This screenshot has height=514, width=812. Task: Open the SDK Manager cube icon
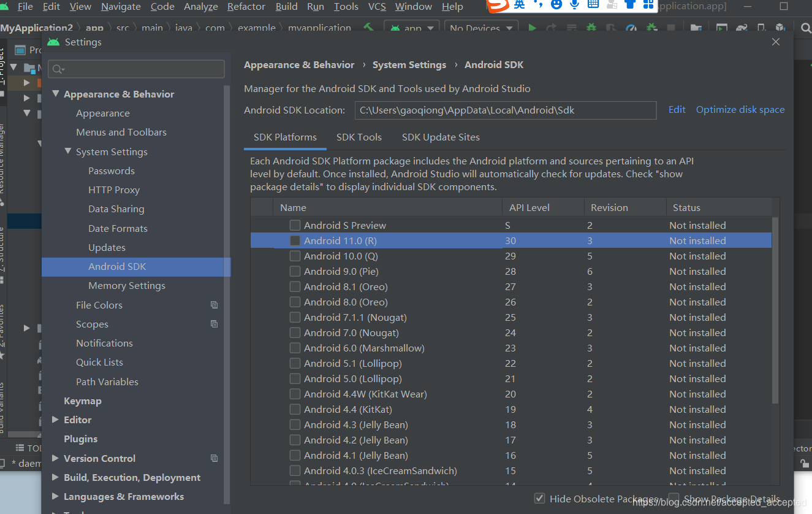[x=780, y=28]
